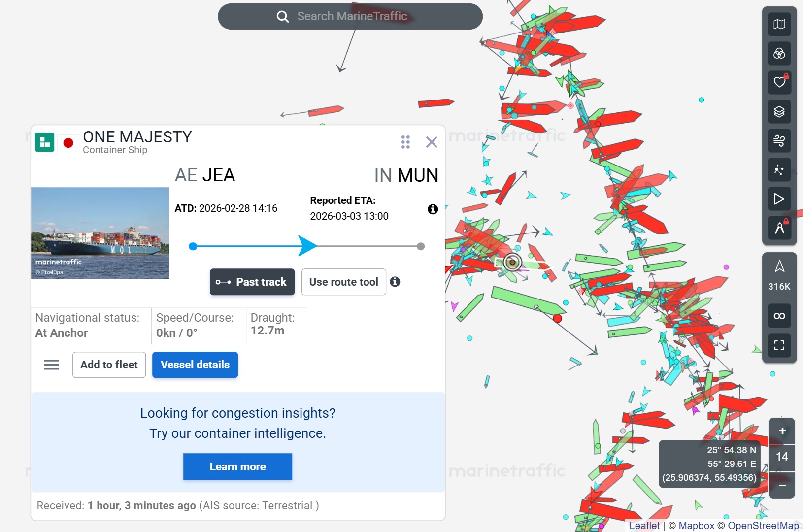The image size is (803, 532).
Task: Open the hamburger menu in vessel card
Action: tap(51, 365)
